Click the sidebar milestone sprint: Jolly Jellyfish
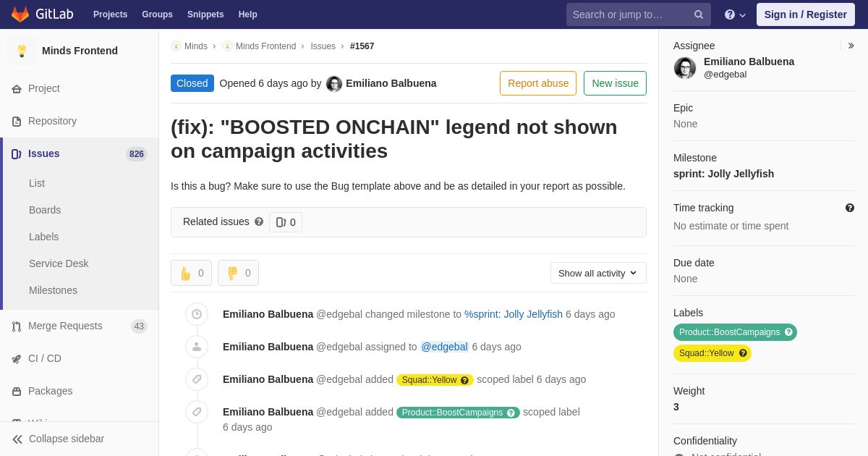 point(723,174)
